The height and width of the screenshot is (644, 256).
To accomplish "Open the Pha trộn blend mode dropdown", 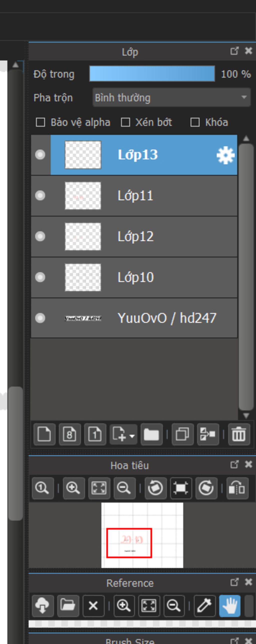I will tap(171, 97).
